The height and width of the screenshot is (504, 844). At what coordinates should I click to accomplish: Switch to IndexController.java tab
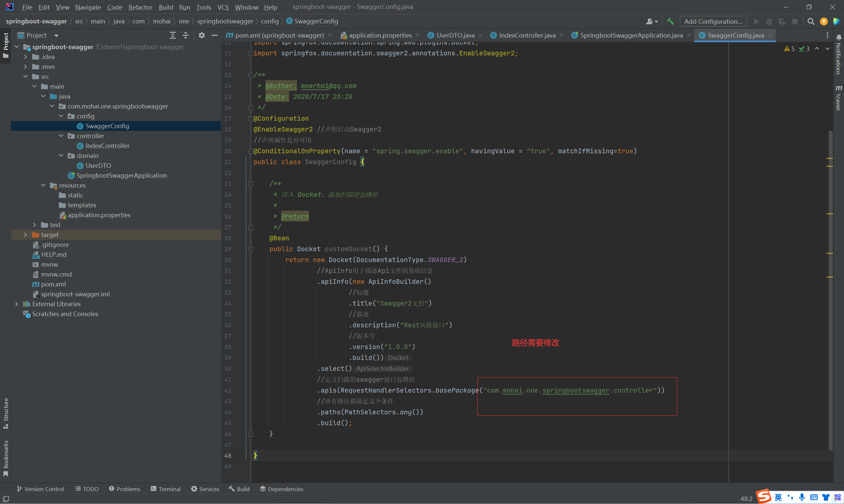pyautogui.click(x=527, y=35)
